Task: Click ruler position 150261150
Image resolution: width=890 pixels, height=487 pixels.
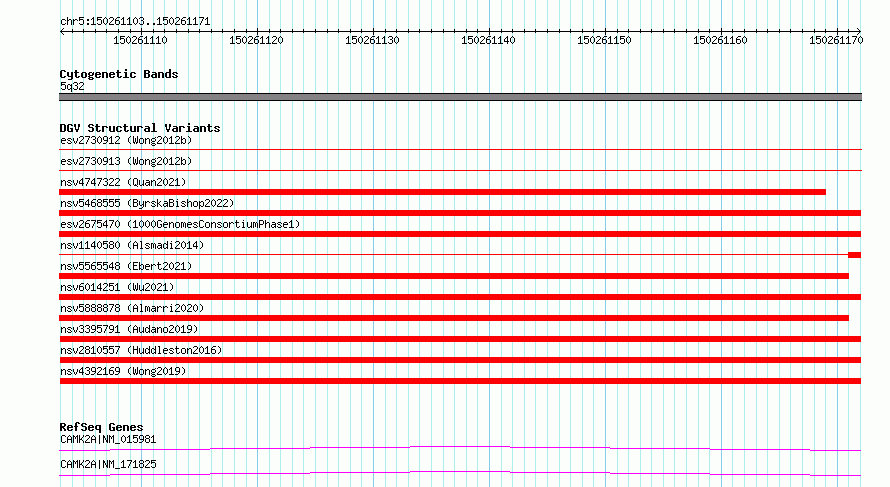Action: (604, 40)
